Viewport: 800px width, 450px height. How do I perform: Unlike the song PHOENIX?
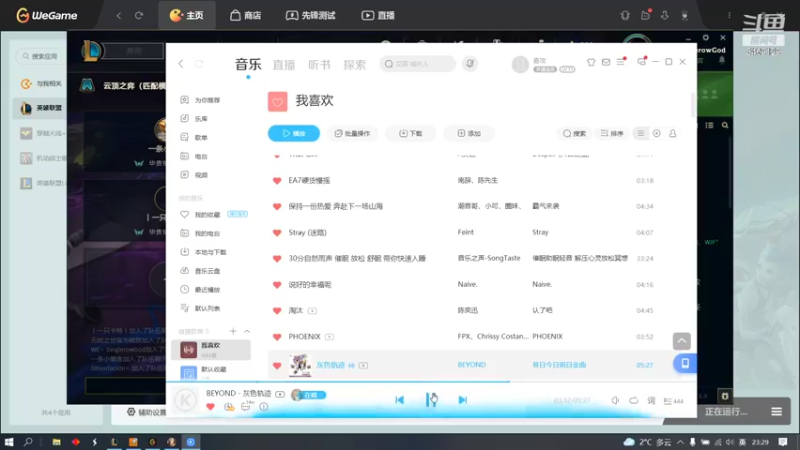tap(277, 337)
